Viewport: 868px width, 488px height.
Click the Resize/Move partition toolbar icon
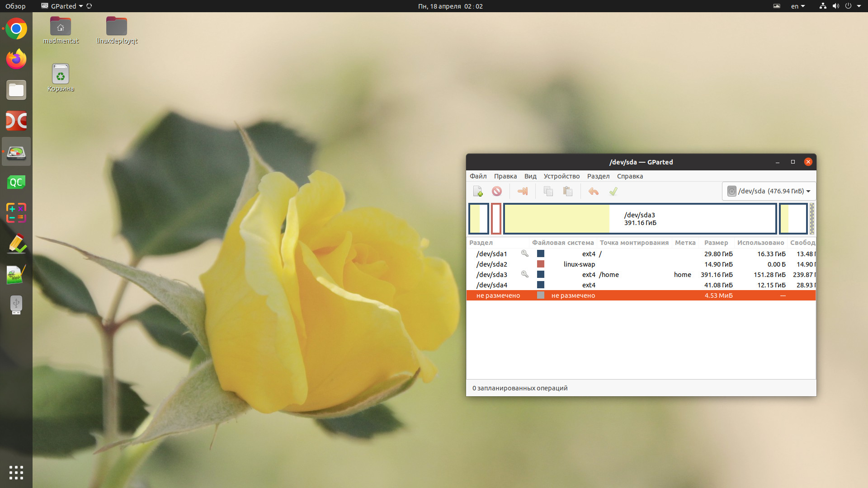[x=523, y=192]
